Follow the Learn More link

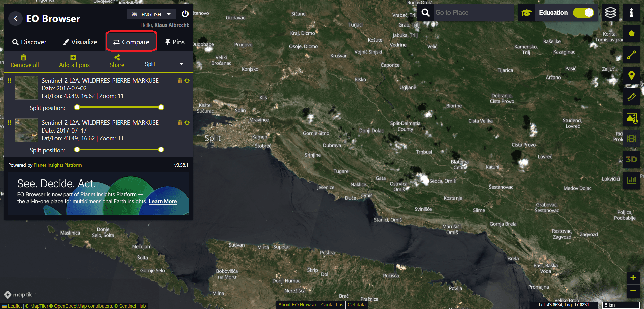pyautogui.click(x=163, y=201)
